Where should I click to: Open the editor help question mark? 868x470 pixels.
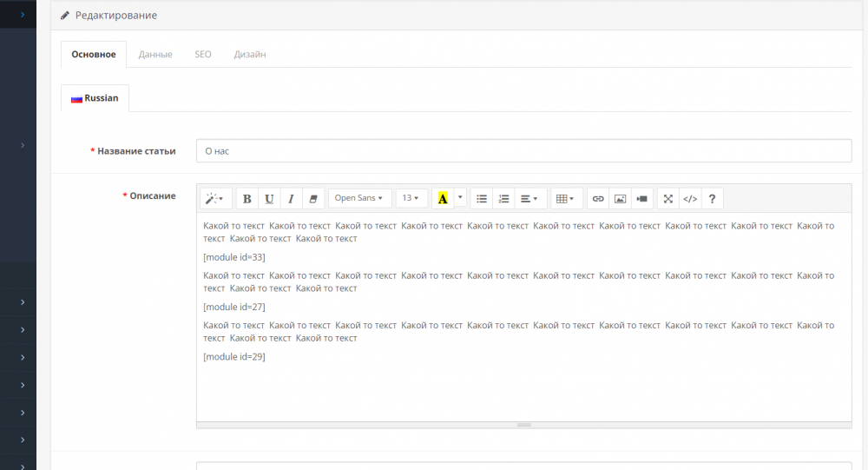point(713,198)
